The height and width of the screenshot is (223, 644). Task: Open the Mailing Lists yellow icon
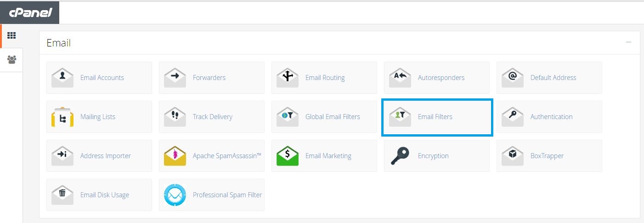pos(62,117)
